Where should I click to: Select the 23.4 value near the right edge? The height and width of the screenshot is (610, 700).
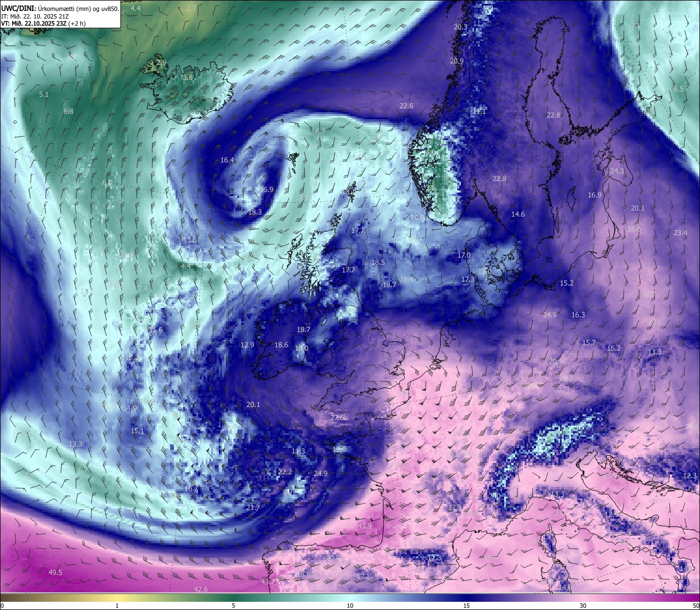click(x=680, y=233)
